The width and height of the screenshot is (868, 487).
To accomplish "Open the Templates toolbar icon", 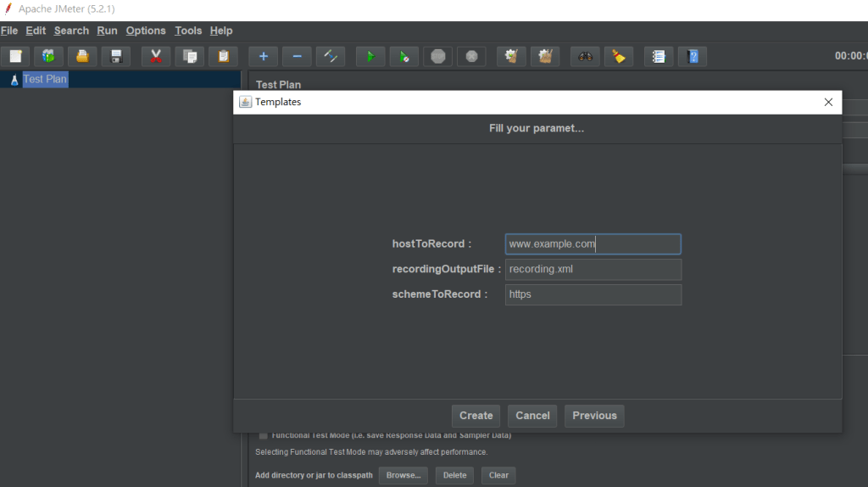I will tap(48, 57).
